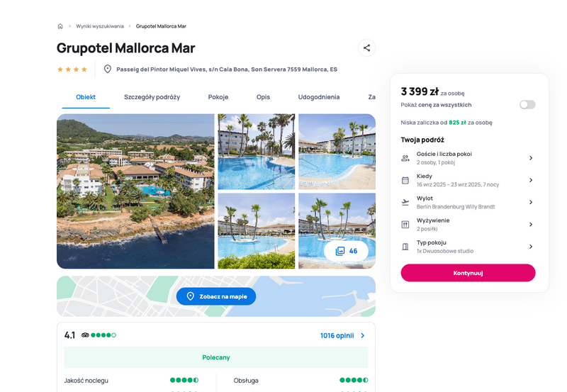567x392 pixels.
Task: Expand the Typ pokoju chevron
Action: tap(530, 247)
